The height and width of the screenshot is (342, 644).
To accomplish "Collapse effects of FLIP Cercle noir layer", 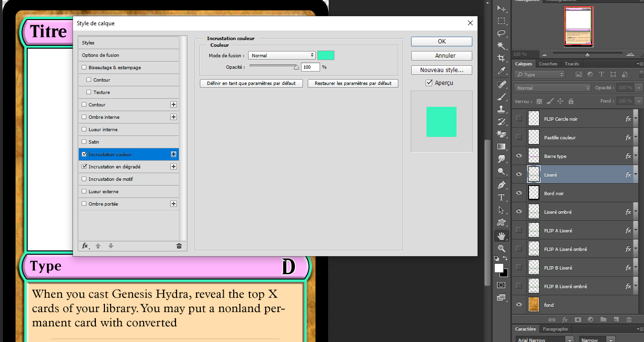I will 635,119.
